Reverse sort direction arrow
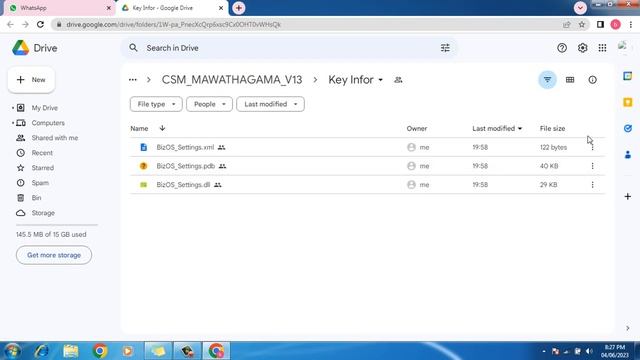The width and height of the screenshot is (640, 360). [x=162, y=128]
